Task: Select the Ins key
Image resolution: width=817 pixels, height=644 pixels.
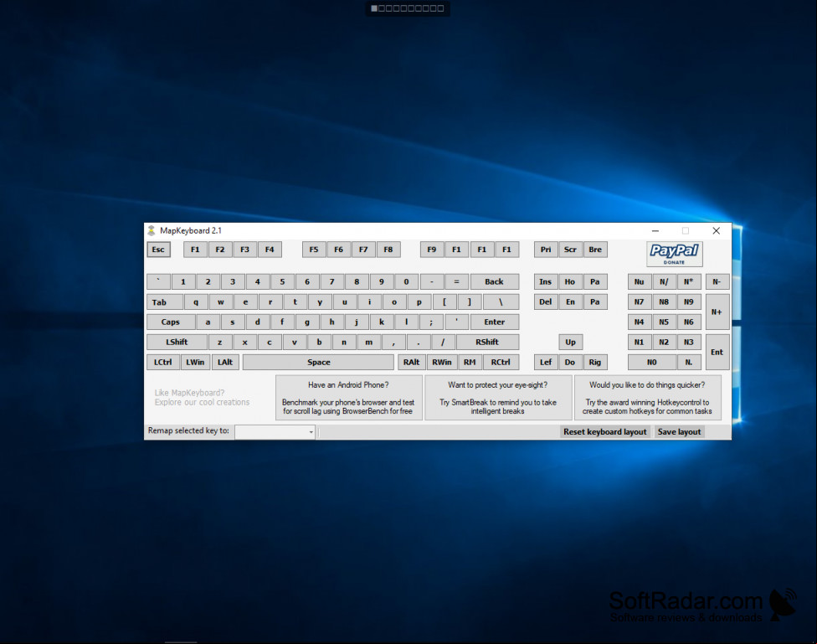Action: 546,281
